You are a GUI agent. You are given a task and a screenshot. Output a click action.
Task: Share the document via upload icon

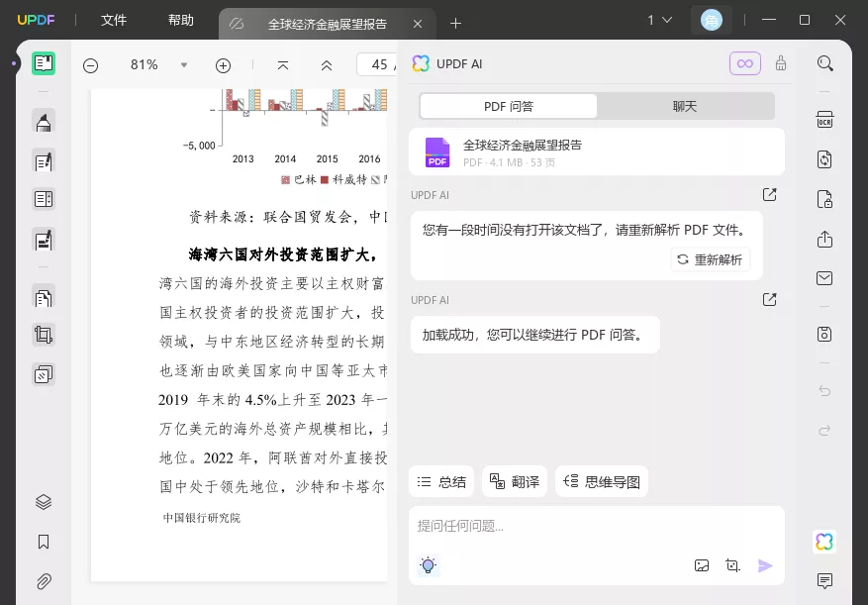(824, 239)
